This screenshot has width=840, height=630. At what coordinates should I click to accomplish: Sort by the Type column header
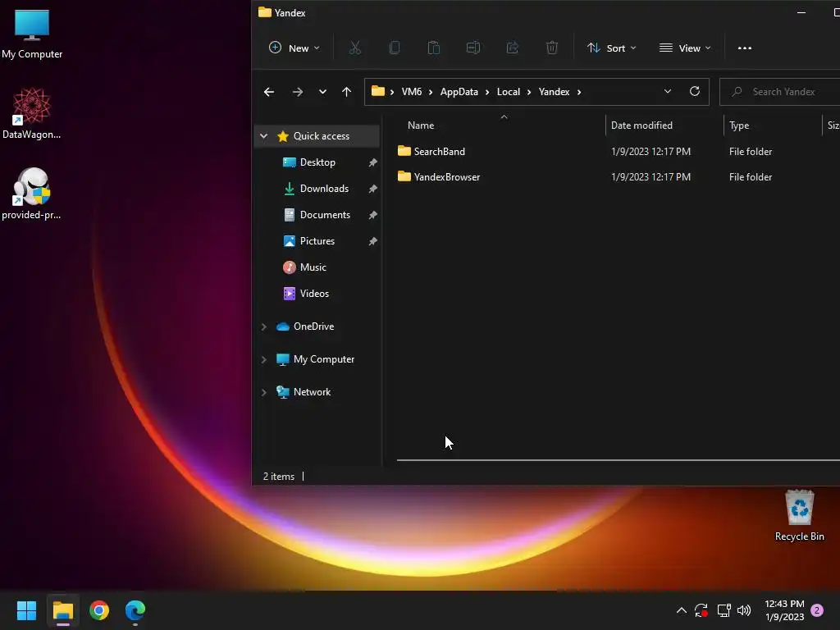tap(739, 126)
